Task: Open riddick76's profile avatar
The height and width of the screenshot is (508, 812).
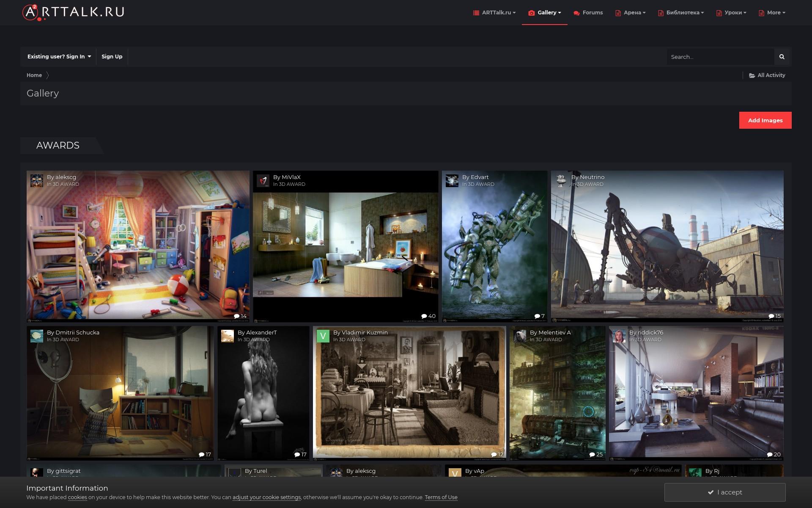Action: [619, 336]
